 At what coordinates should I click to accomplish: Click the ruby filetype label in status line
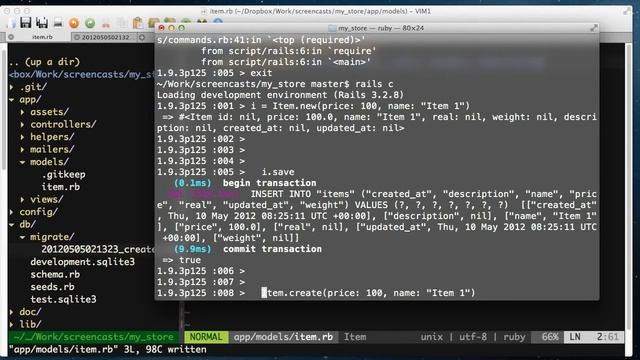[514, 337]
